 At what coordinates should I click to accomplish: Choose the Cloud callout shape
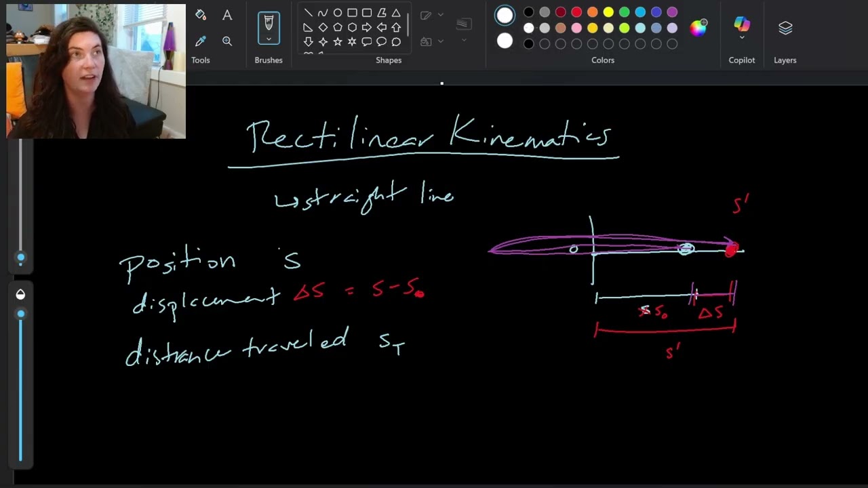(x=396, y=42)
